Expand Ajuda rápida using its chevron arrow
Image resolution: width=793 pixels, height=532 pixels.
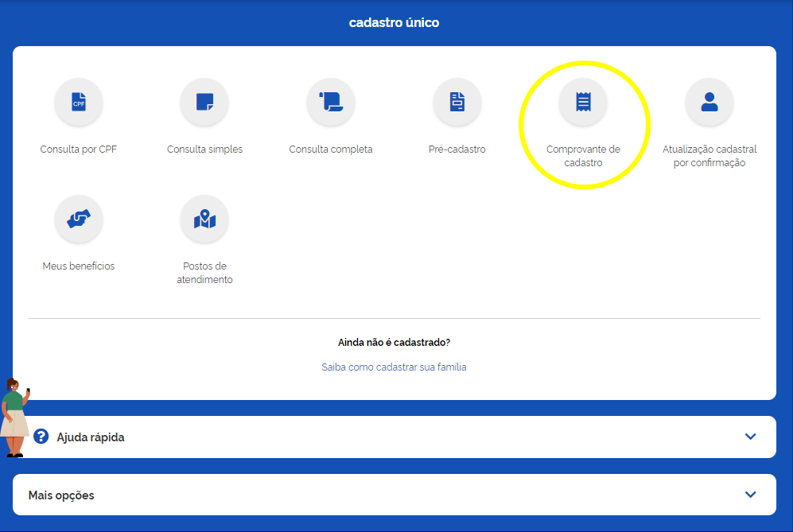[x=750, y=437]
